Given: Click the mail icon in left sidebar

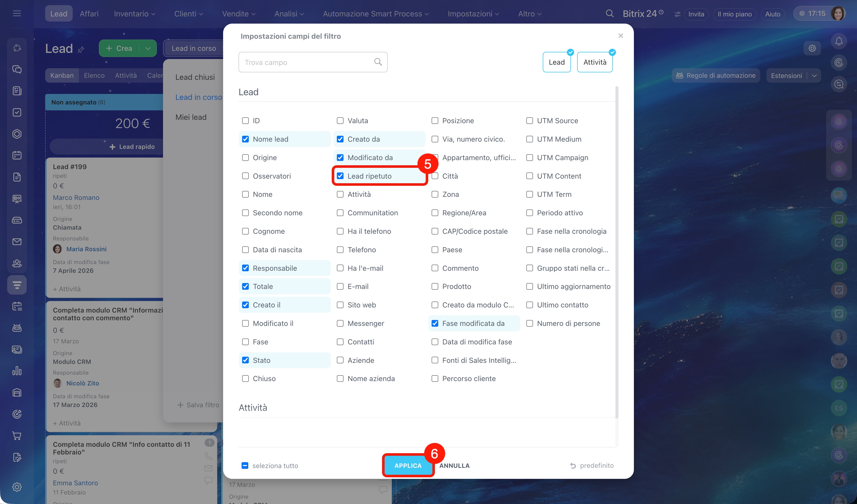Looking at the screenshot, I should [17, 242].
